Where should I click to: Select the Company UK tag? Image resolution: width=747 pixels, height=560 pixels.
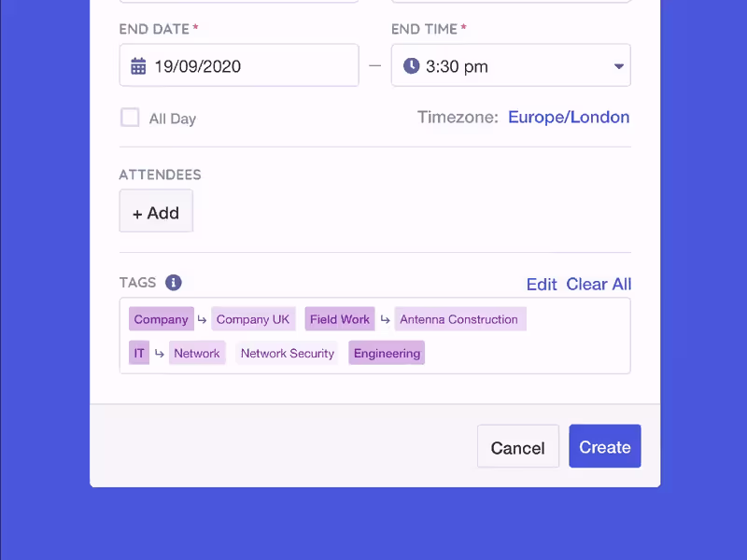tap(253, 319)
